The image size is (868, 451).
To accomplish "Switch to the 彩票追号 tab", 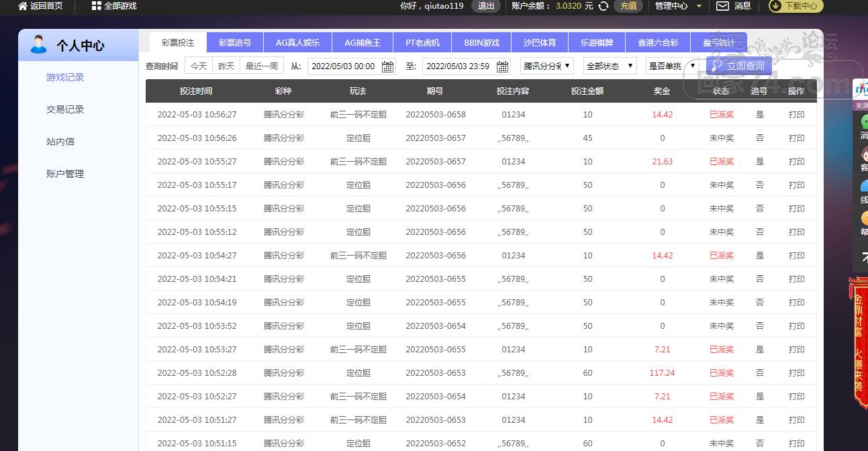I will tap(235, 42).
